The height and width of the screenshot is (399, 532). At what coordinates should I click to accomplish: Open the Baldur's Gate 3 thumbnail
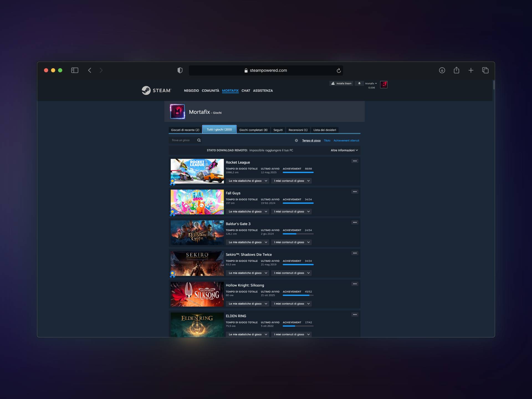pos(197,233)
